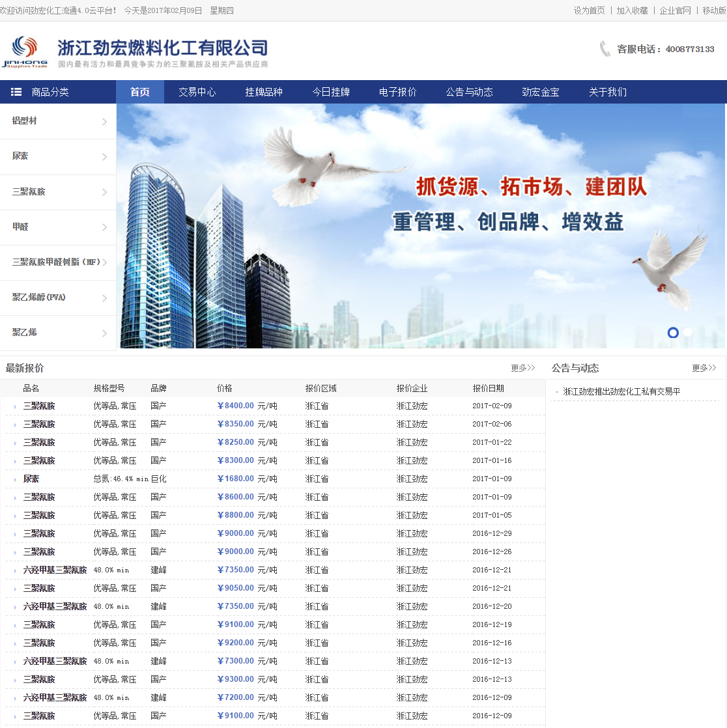The height and width of the screenshot is (728, 727).
Task: Click the date 2016-12-29
Action: pyautogui.click(x=492, y=533)
